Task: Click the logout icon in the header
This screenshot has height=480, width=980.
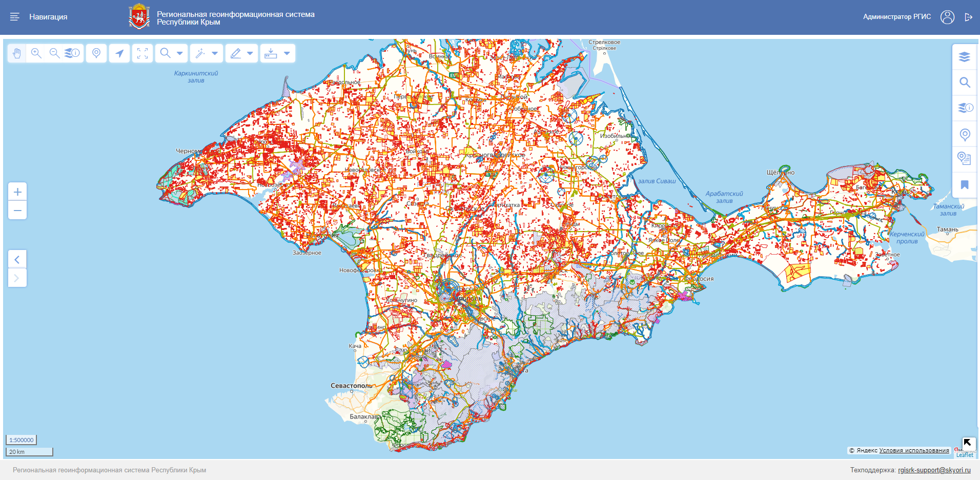Action: coord(968,17)
